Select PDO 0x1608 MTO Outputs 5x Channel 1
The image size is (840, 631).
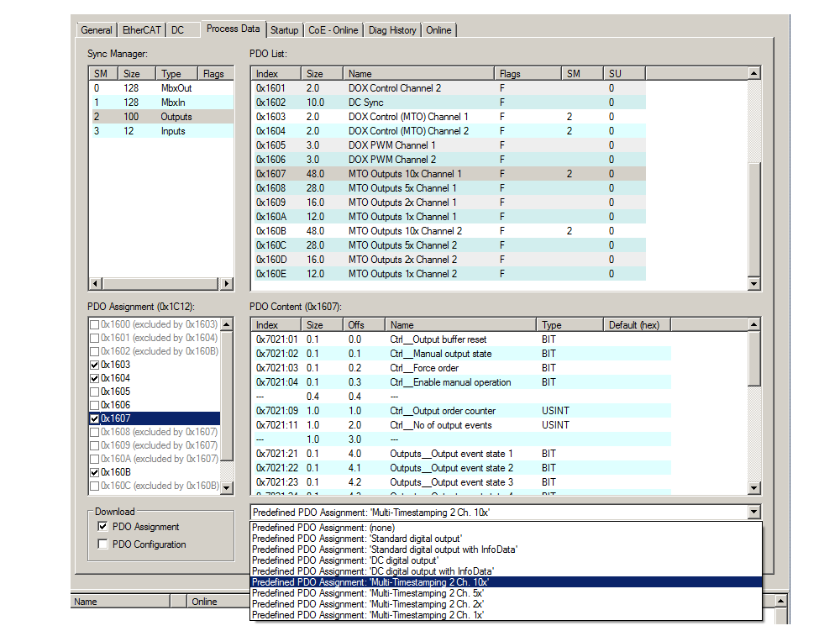(449, 188)
